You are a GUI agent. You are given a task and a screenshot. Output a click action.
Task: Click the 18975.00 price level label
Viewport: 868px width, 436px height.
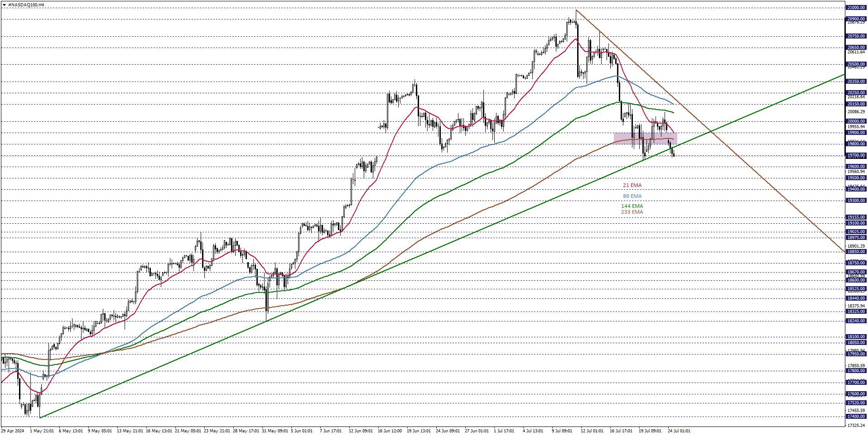click(856, 238)
